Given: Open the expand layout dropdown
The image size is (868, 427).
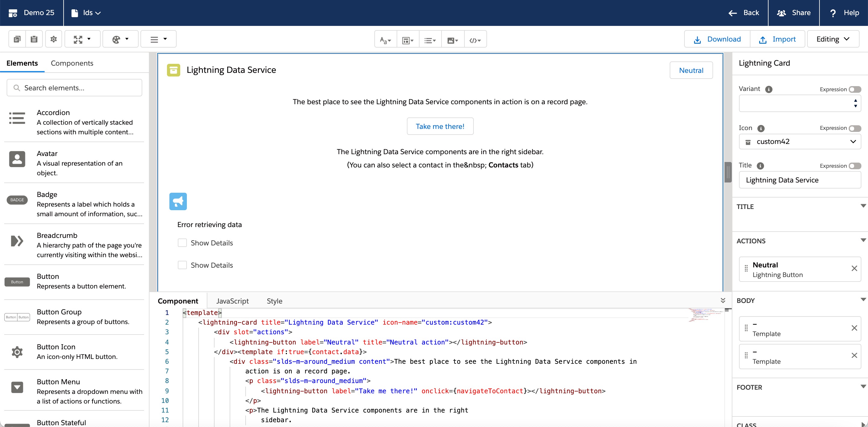Looking at the screenshot, I should tap(82, 39).
